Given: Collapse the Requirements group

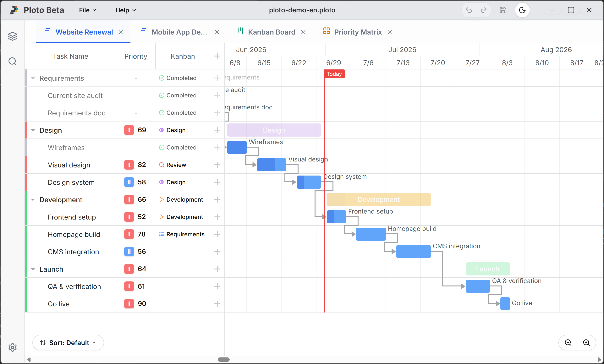Looking at the screenshot, I should (33, 78).
